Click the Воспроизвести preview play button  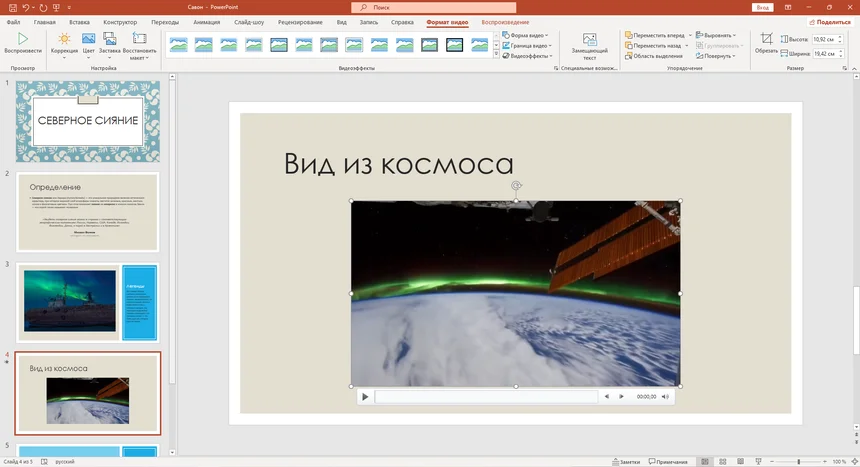click(x=22, y=43)
